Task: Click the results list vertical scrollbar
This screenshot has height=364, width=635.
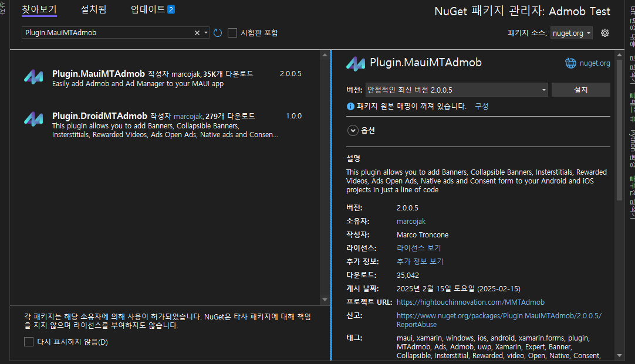Action: point(324,176)
